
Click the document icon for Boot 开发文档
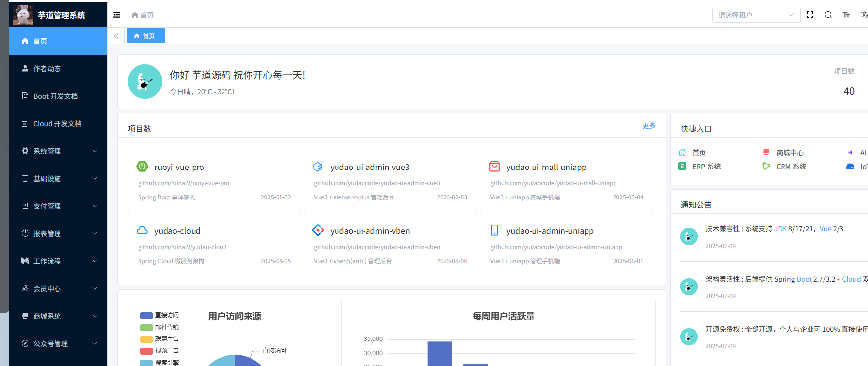(x=25, y=96)
